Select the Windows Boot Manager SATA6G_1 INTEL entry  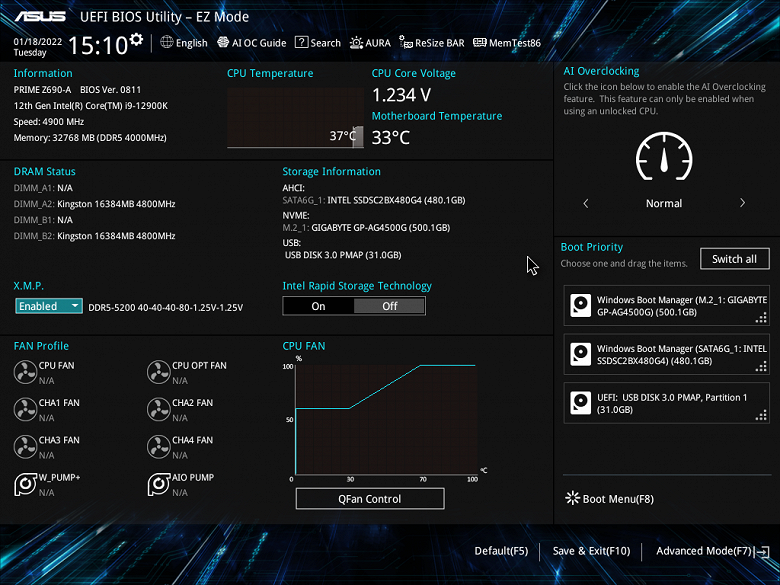[666, 354]
